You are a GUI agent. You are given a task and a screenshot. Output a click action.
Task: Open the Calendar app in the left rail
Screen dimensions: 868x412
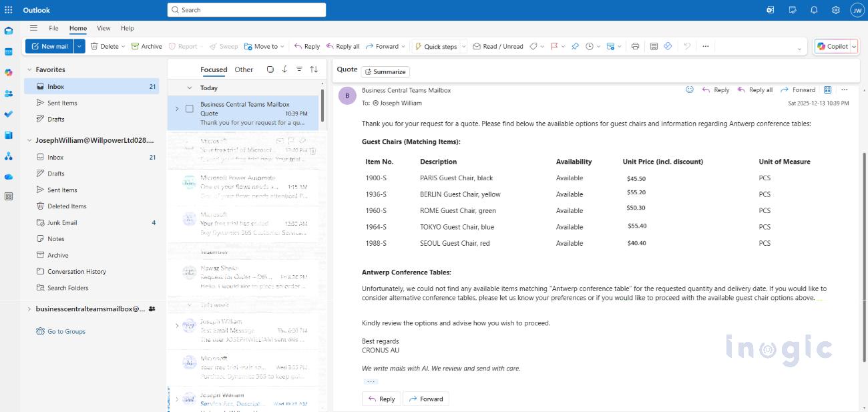tap(9, 51)
